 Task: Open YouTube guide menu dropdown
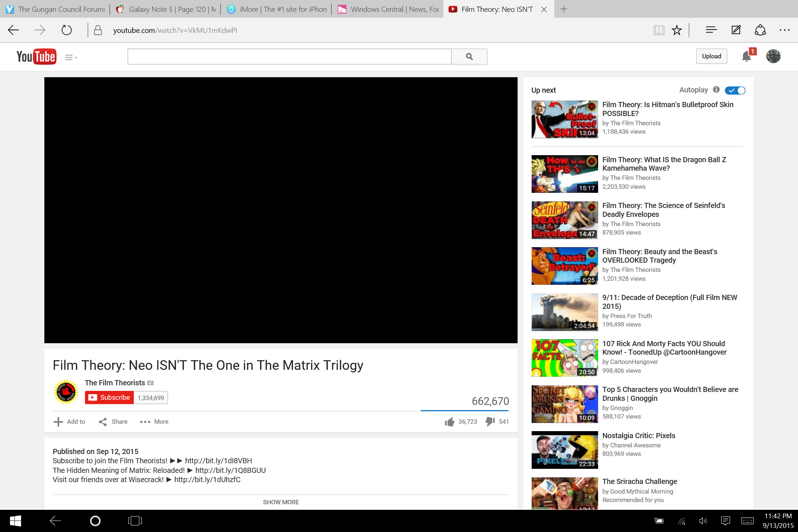(x=71, y=57)
